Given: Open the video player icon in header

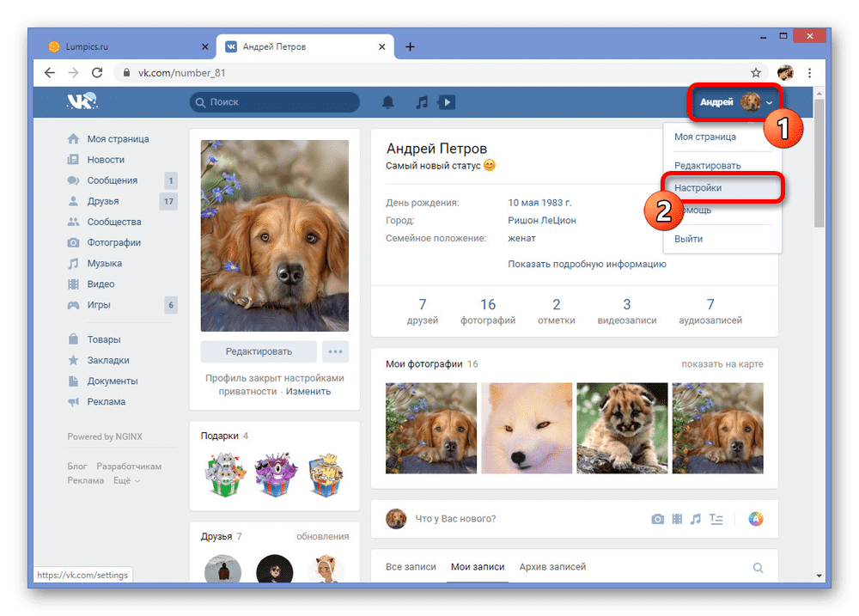Looking at the screenshot, I should click(446, 102).
